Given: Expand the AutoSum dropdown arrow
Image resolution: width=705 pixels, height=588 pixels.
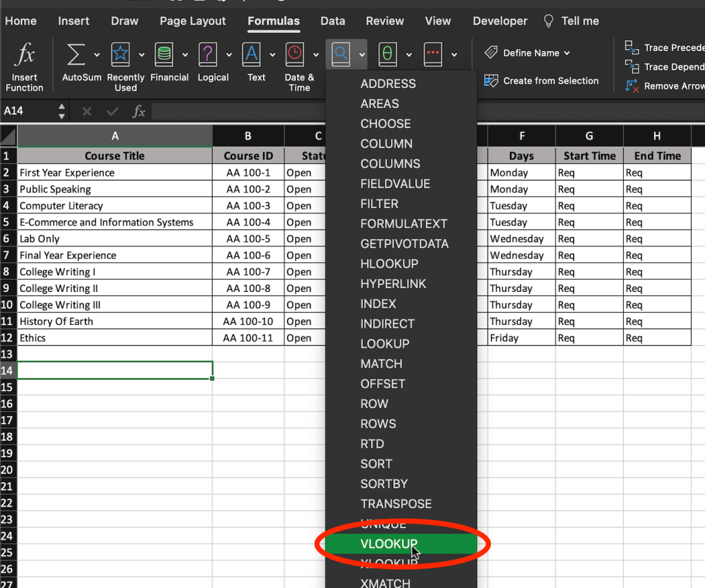Looking at the screenshot, I should coord(96,55).
